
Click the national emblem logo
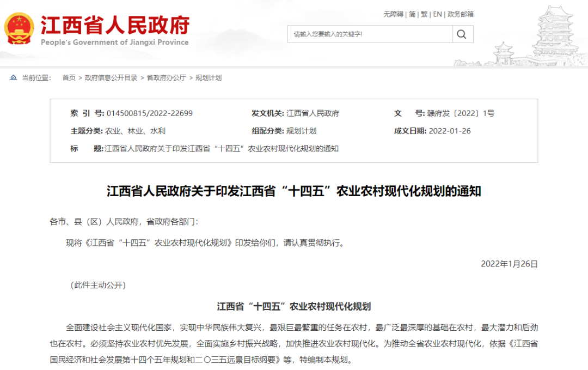[x=19, y=28]
